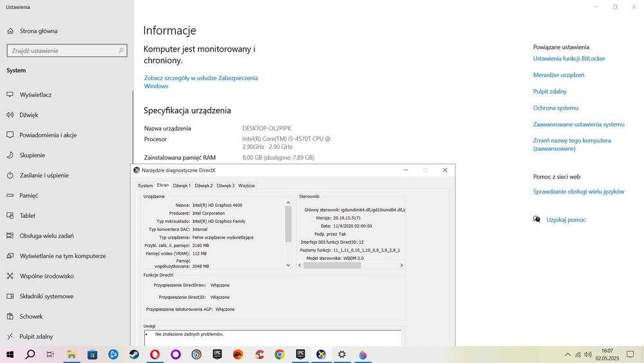Click Zmień nazwę tego komputera link
644x363 pixels.
click(x=572, y=144)
